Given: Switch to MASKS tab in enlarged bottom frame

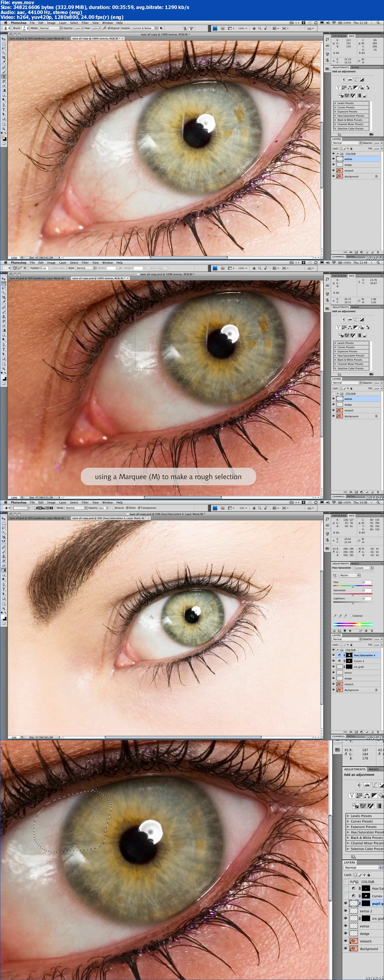Looking at the screenshot, I should coord(373,769).
